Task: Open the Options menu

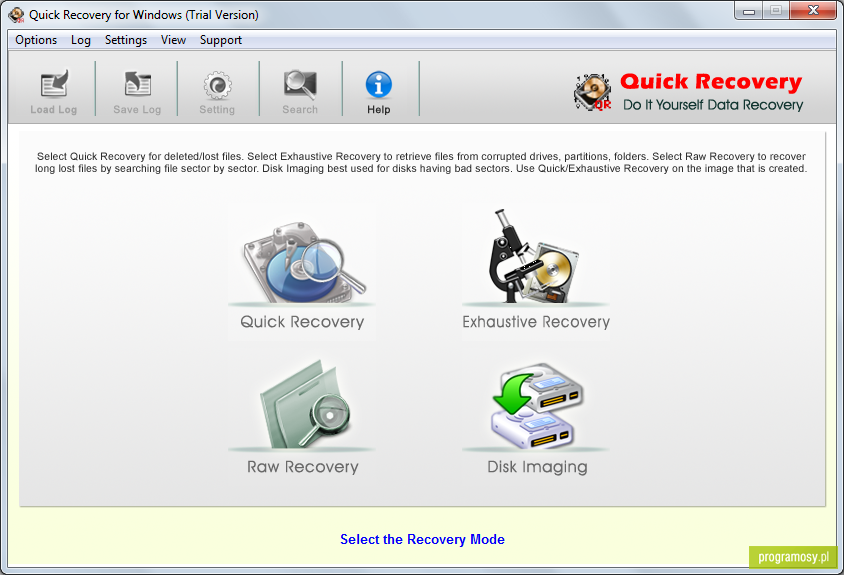Action: pos(36,40)
